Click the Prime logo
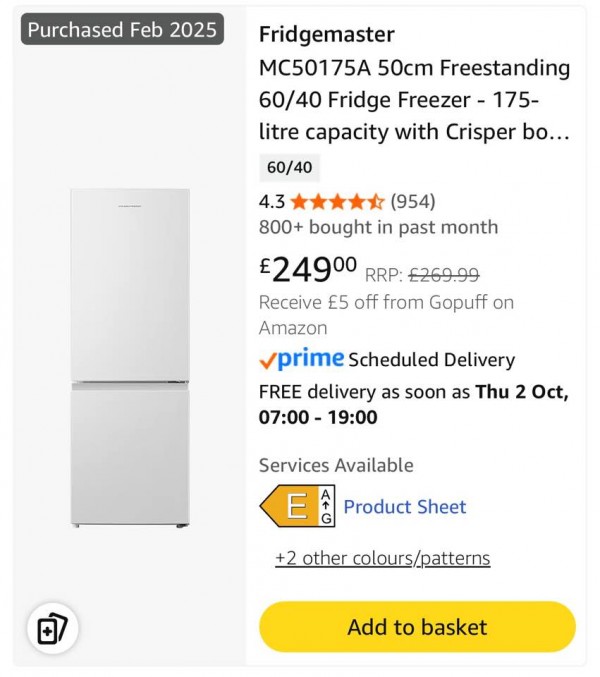Viewport: 600px width, 677px height. 301,359
